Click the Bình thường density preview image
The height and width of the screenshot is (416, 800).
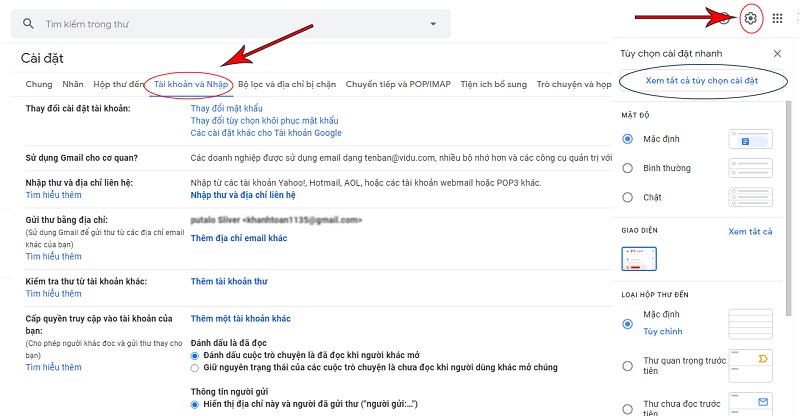[x=751, y=168]
